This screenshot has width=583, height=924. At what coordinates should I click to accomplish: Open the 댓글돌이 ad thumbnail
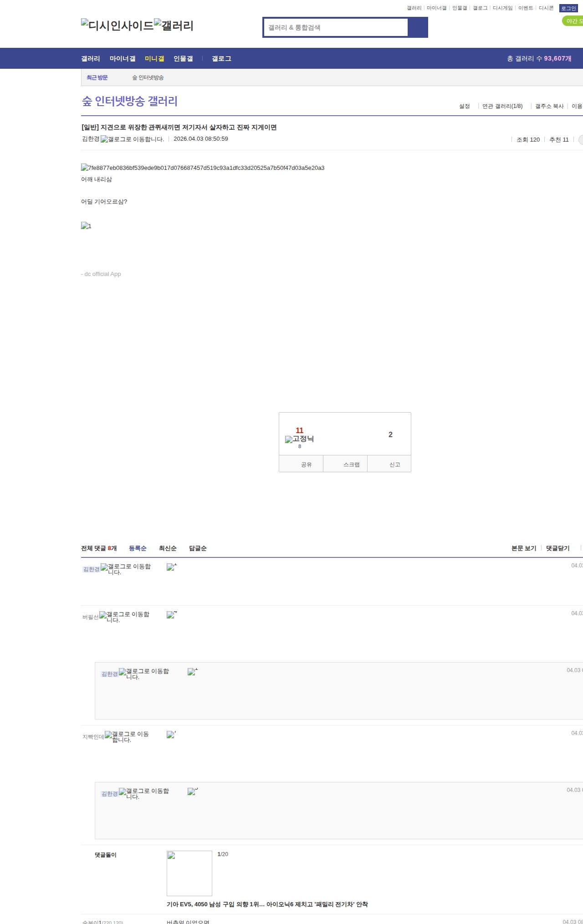tap(189, 873)
